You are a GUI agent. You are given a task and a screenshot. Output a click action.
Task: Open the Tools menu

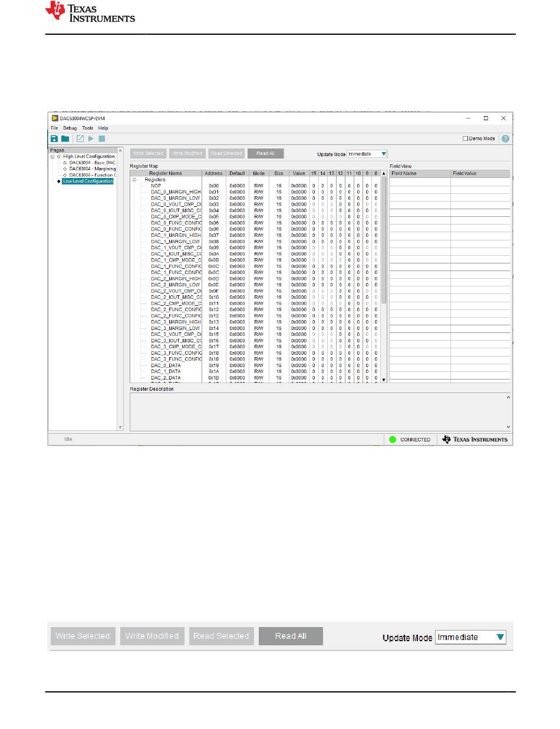(x=87, y=128)
